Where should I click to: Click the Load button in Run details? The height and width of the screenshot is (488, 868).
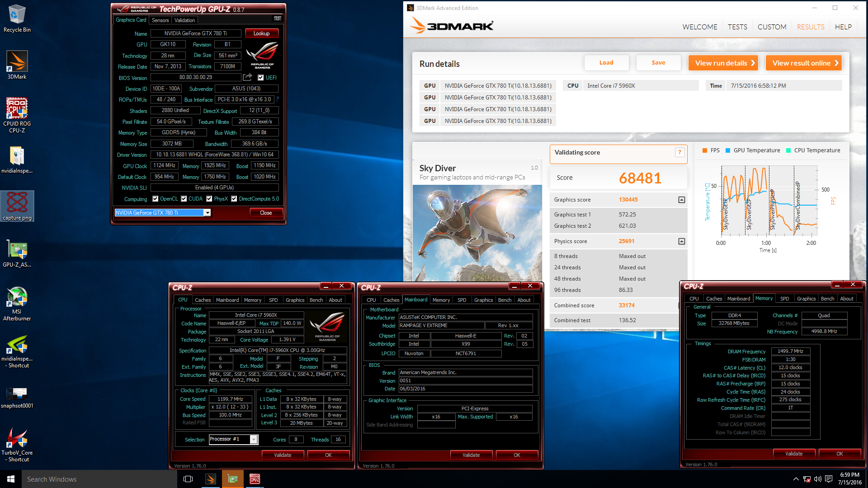606,63
